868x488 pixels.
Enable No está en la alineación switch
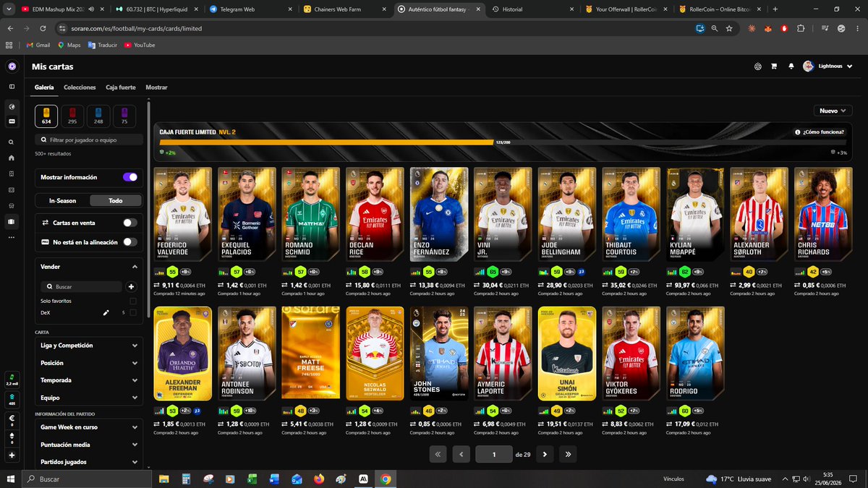coord(130,242)
